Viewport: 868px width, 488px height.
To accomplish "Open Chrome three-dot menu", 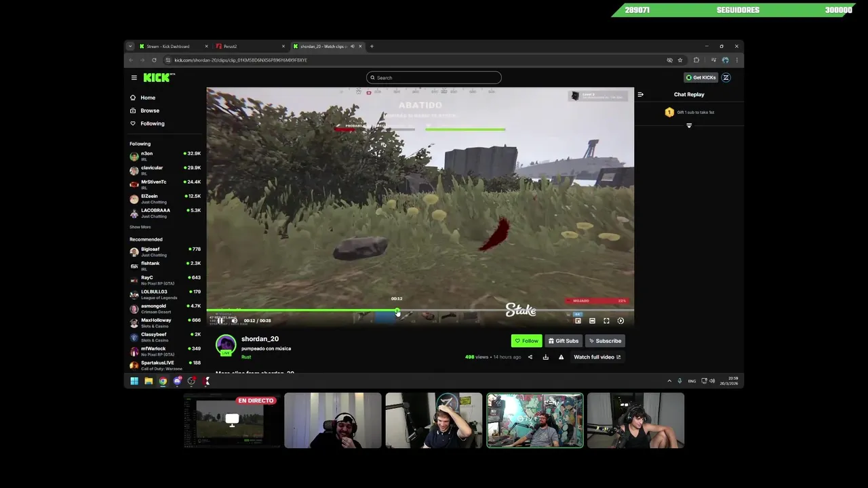I will click(737, 60).
